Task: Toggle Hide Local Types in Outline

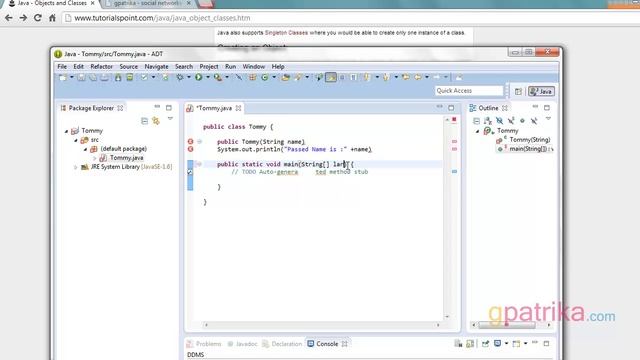Action: click(534, 121)
